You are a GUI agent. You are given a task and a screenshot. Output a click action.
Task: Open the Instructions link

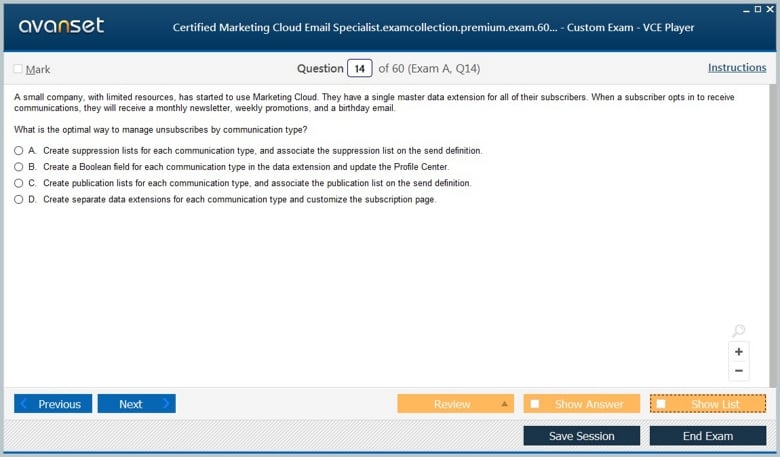pos(737,68)
